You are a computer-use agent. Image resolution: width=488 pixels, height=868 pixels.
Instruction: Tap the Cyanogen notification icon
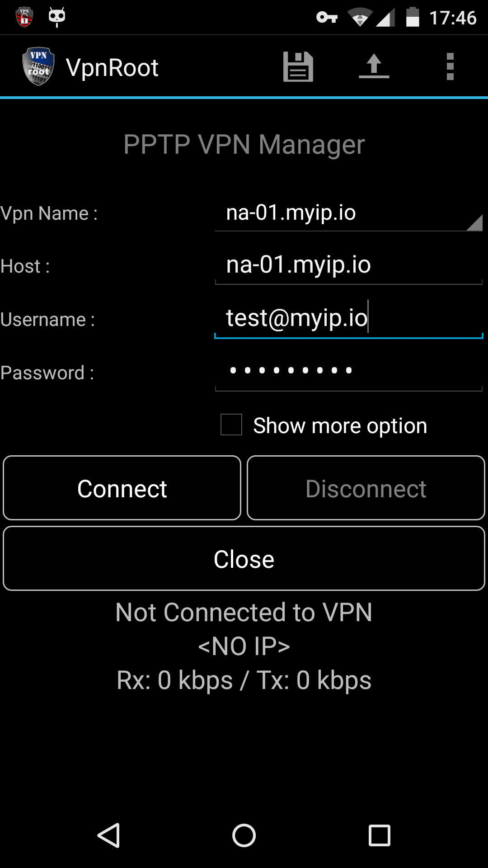pyautogui.click(x=57, y=17)
